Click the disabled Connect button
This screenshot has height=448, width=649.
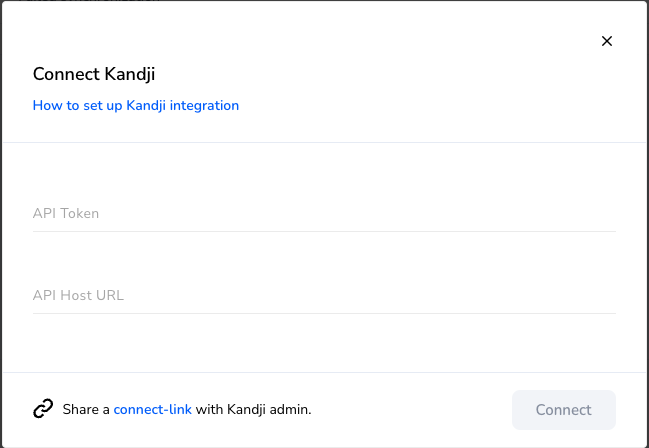pyautogui.click(x=564, y=410)
